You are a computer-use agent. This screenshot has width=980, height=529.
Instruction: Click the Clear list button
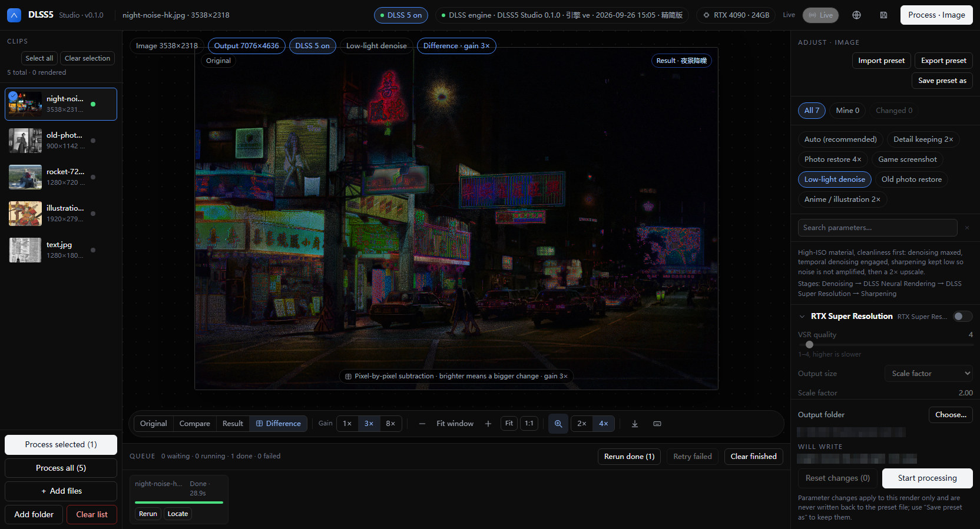[92, 515]
